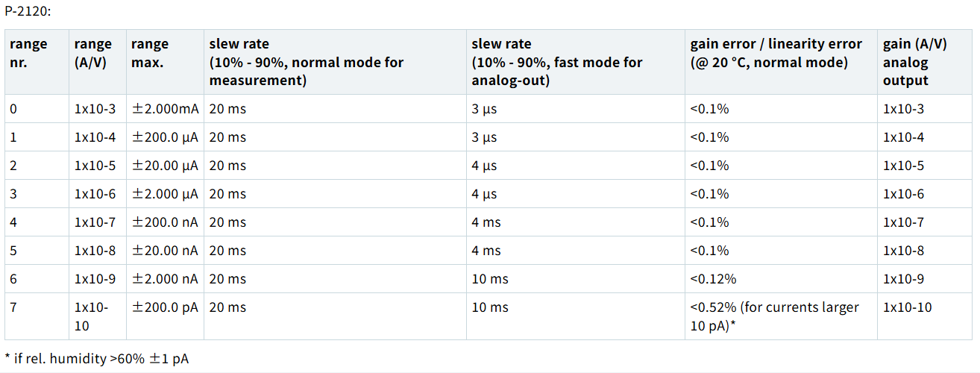Viewport: 980px width, 373px height.
Task: Click the 1x10-10 analog output gain cell
Action: click(x=908, y=307)
